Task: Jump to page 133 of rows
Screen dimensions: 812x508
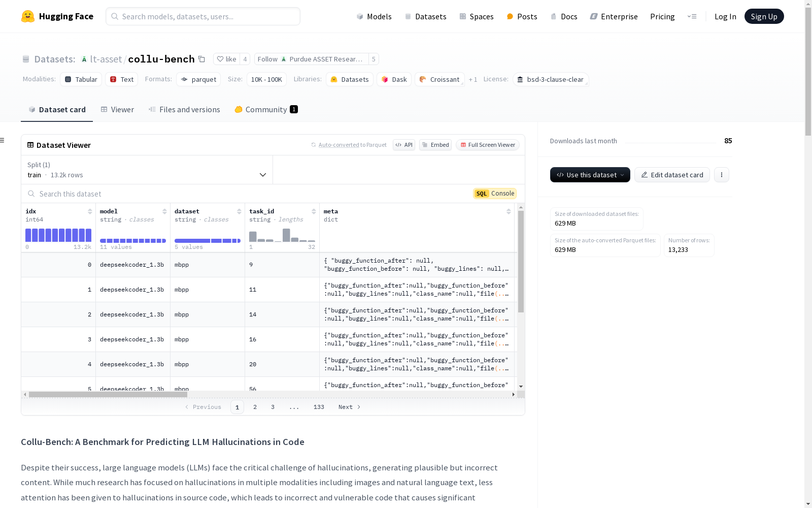Action: click(x=319, y=407)
